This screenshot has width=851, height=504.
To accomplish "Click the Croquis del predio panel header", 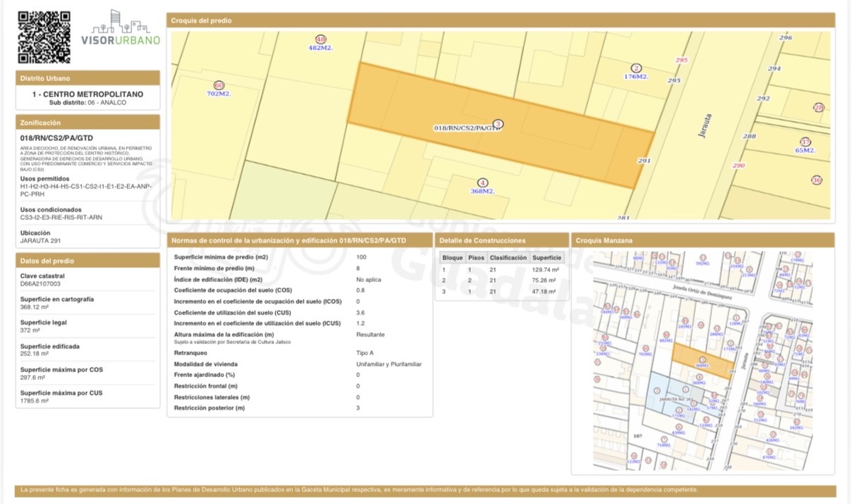I will [x=500, y=21].
